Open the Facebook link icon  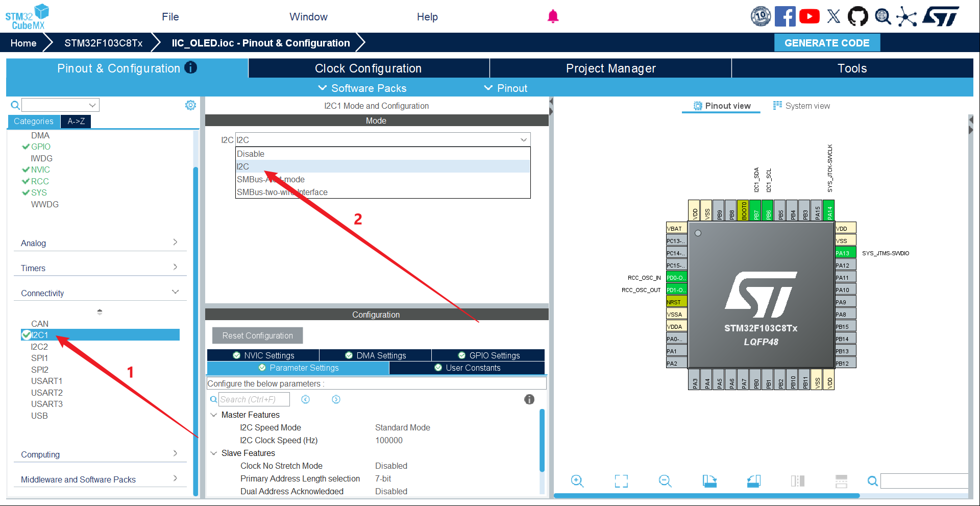(785, 16)
